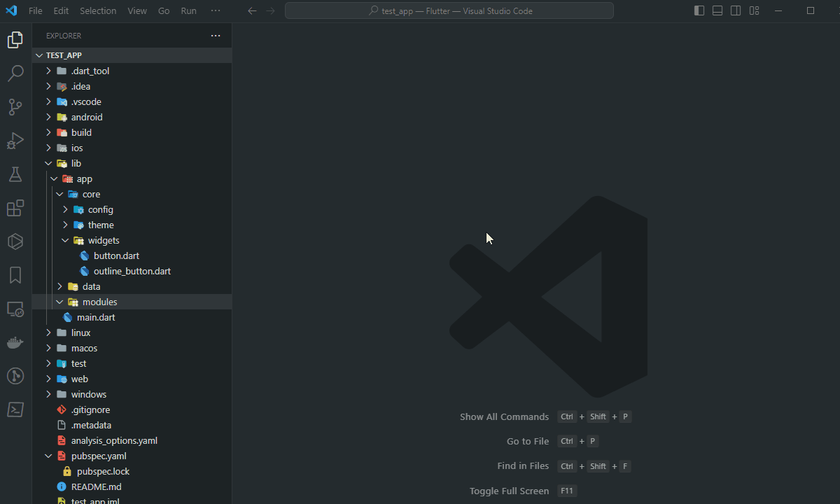
Task: Click the test_app command center search box
Action: pos(449,10)
